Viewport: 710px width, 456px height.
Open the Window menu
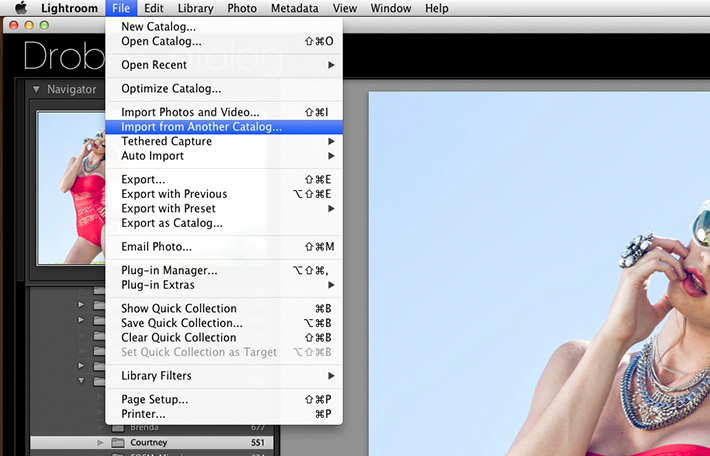[391, 8]
